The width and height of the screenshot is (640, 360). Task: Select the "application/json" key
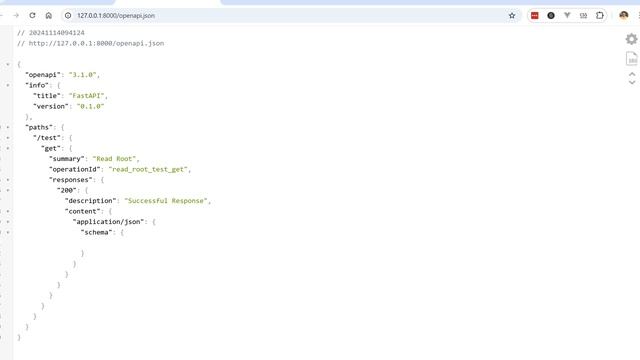[109, 222]
